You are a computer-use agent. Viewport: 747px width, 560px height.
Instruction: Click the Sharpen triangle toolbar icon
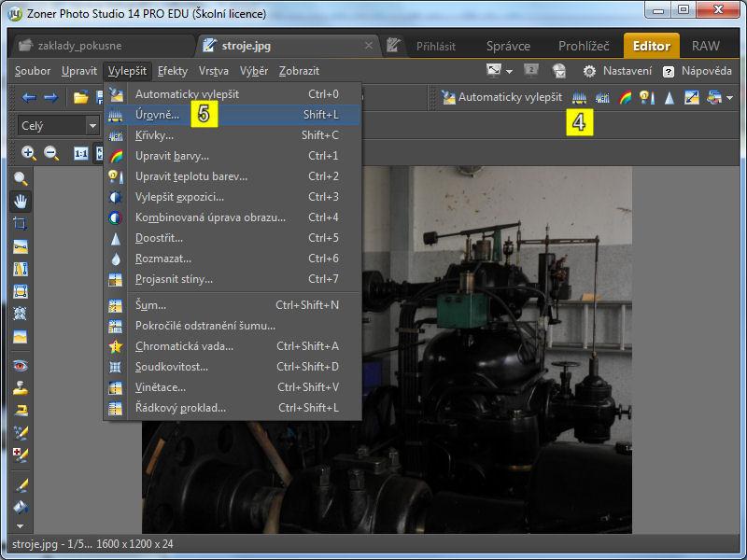[x=669, y=98]
